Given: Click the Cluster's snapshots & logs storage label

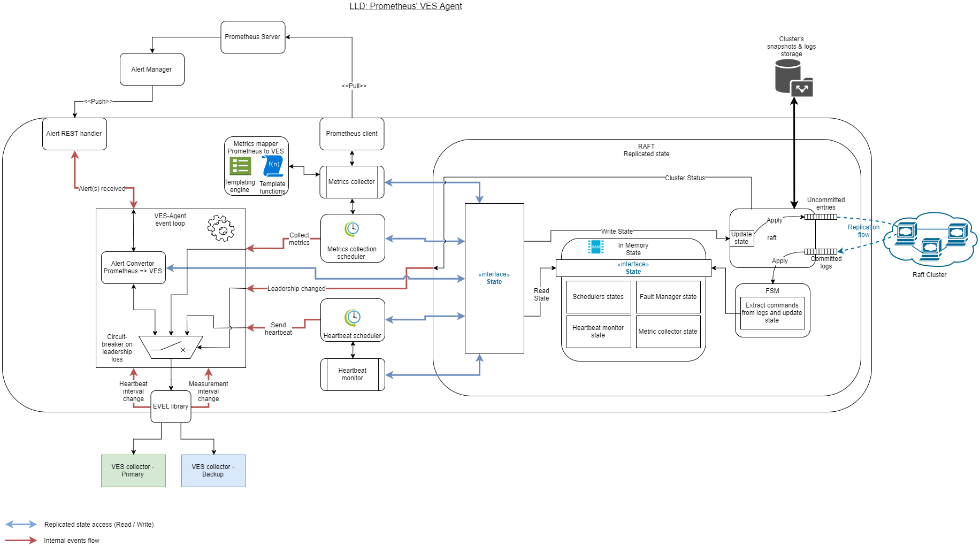Looking at the screenshot, I should click(792, 47).
